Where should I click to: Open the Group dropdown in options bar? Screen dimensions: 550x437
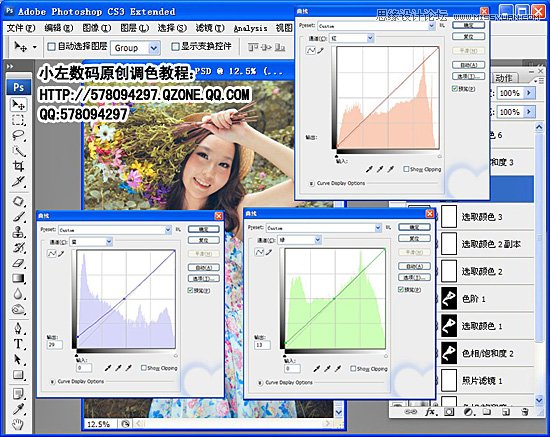154,48
